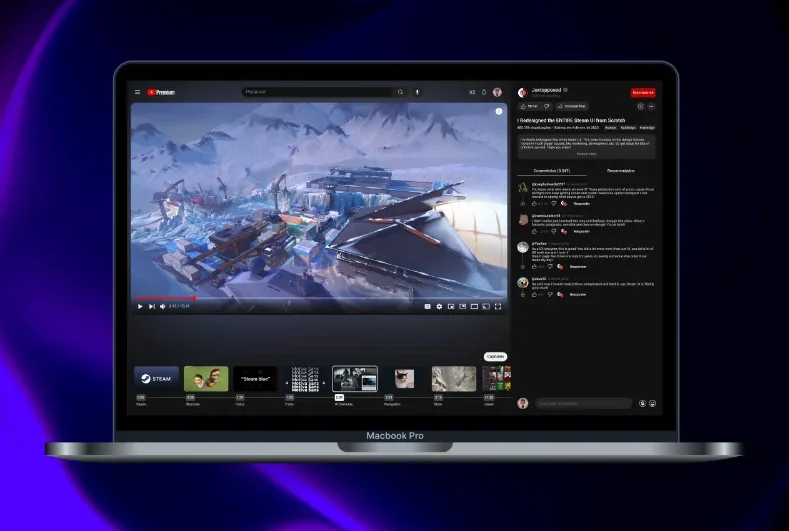
Task: Open the account avatar in top bar
Action: pyautogui.click(x=497, y=92)
